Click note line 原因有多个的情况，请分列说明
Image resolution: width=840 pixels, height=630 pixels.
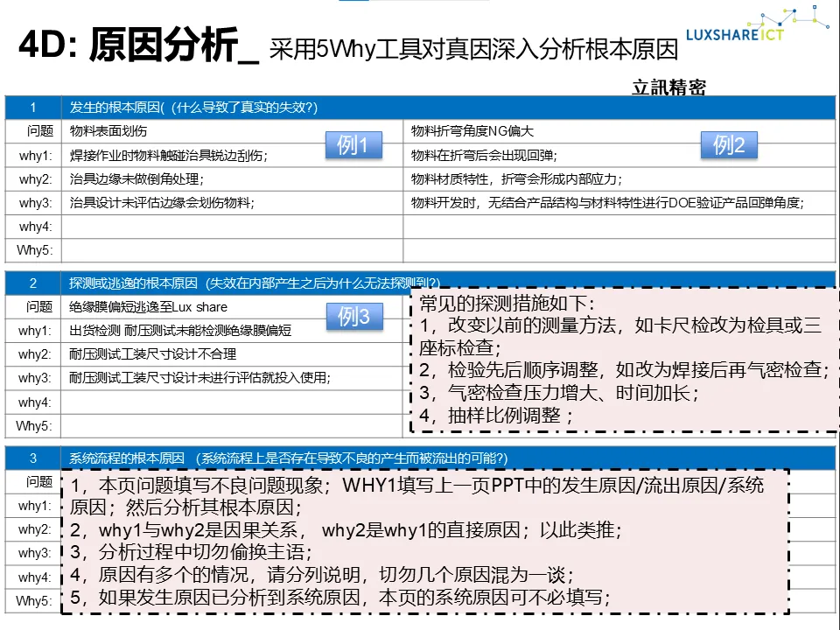(322, 574)
